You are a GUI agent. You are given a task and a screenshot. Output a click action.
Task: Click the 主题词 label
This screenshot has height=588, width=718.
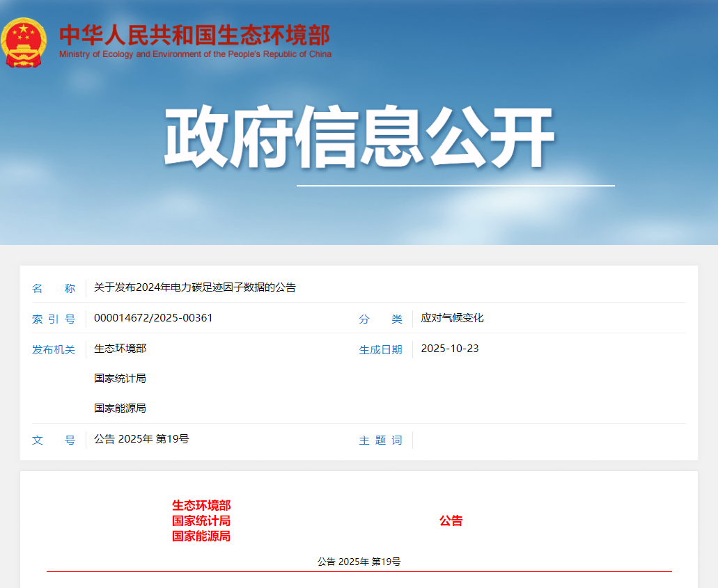click(380, 440)
